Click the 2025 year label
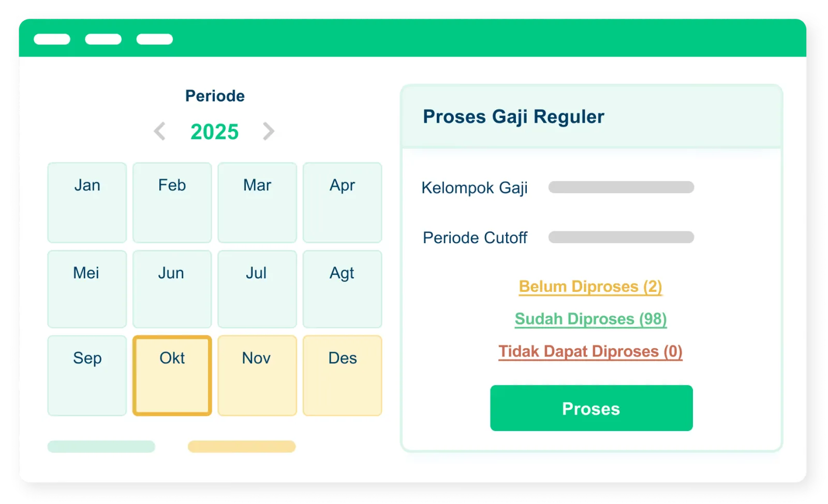828x504 pixels. coord(215,132)
